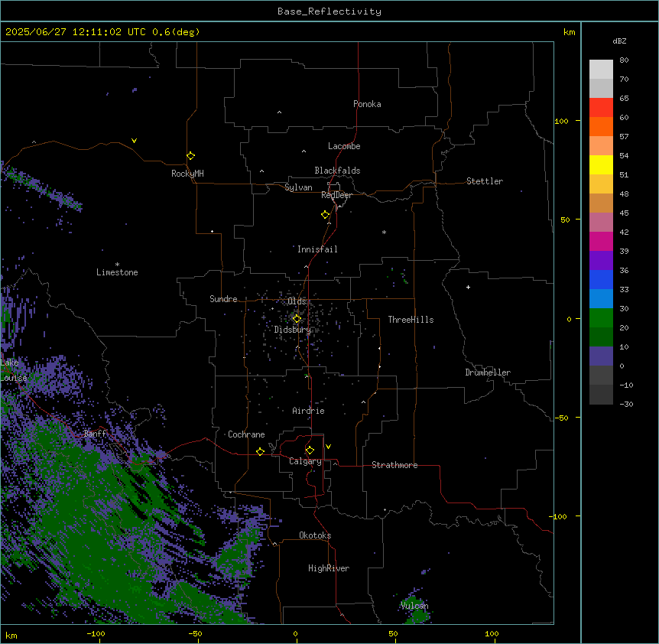
Task: Click the Olds town label
Action: [x=297, y=301]
